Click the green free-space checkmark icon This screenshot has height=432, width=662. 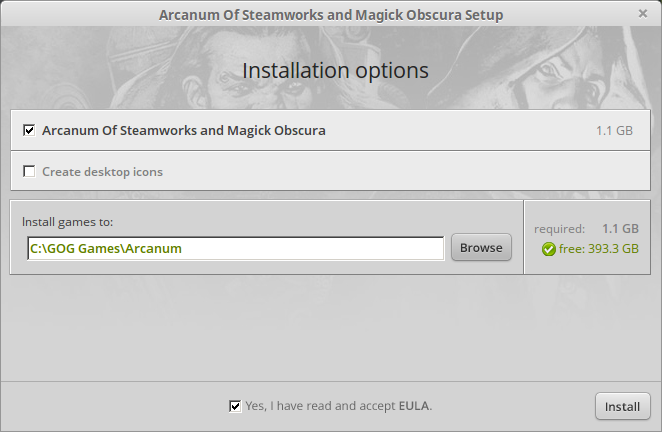tap(548, 249)
